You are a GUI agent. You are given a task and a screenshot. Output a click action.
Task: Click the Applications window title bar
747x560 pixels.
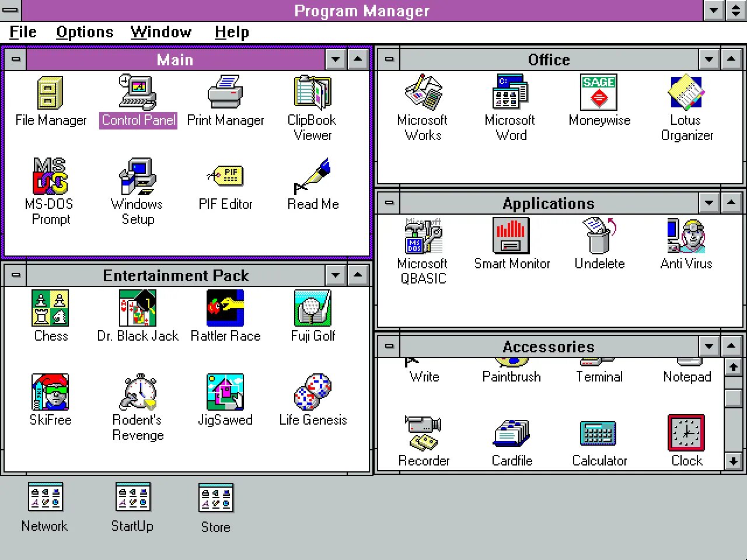click(x=549, y=202)
